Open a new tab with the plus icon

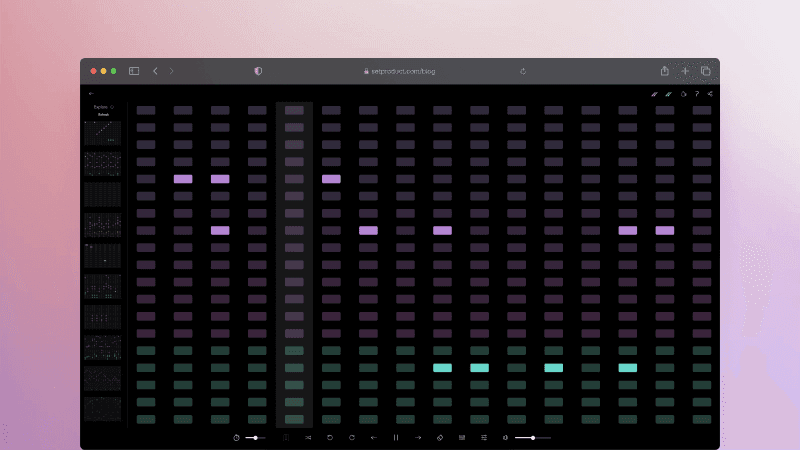[685, 71]
